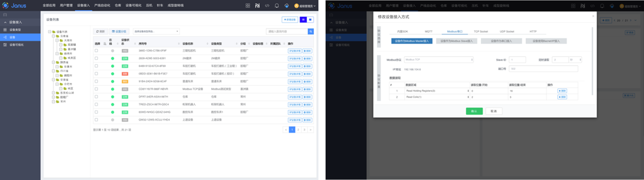Switch to list view icon beside 新增设备
Viewport: 644px width, 180px height.
coord(303,20)
